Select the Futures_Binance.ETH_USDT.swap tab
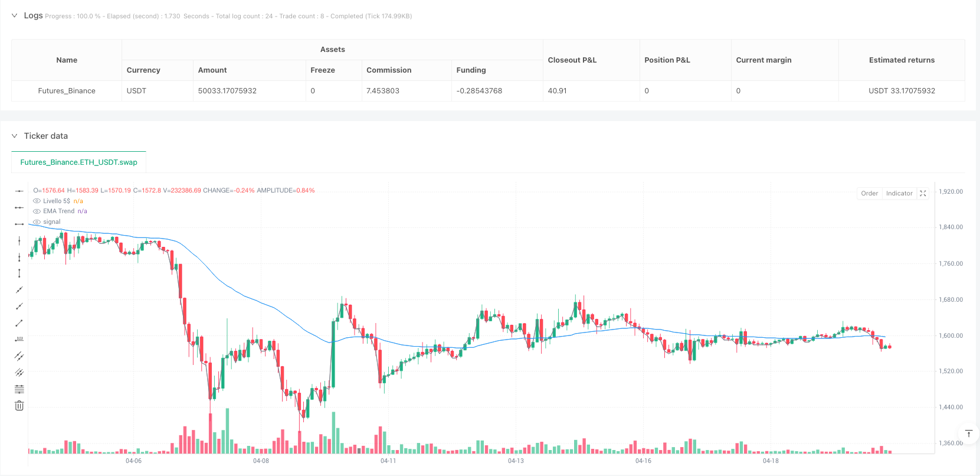The width and height of the screenshot is (980, 476). pyautogui.click(x=78, y=162)
